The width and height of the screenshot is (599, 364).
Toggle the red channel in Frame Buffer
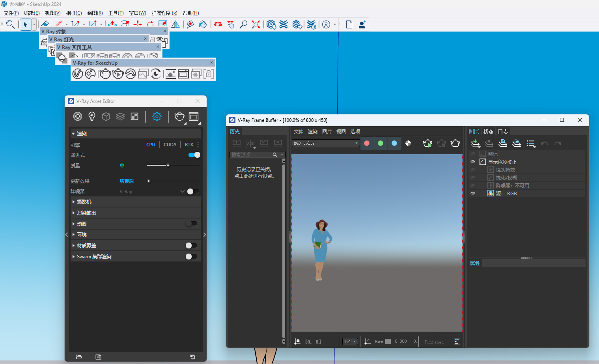coord(367,143)
